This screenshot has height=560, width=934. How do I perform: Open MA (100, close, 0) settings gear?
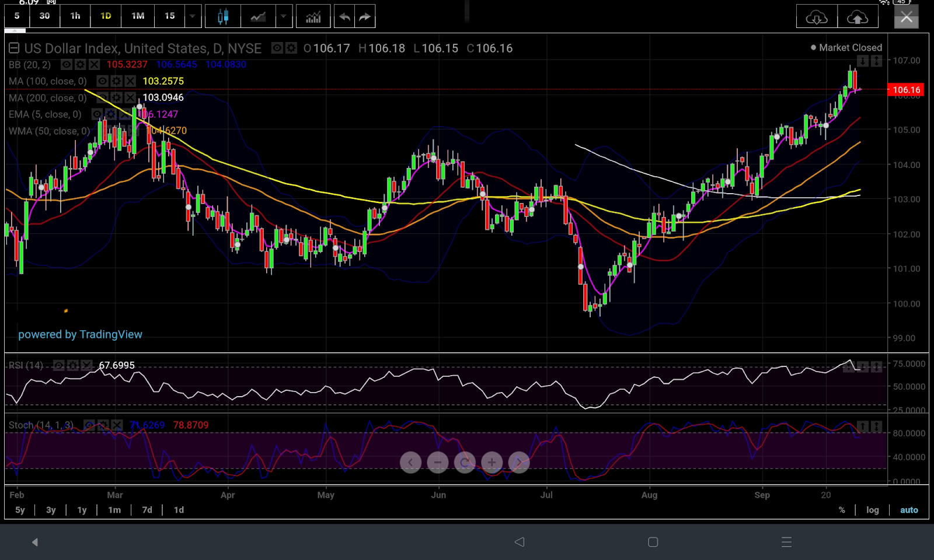coord(116,81)
